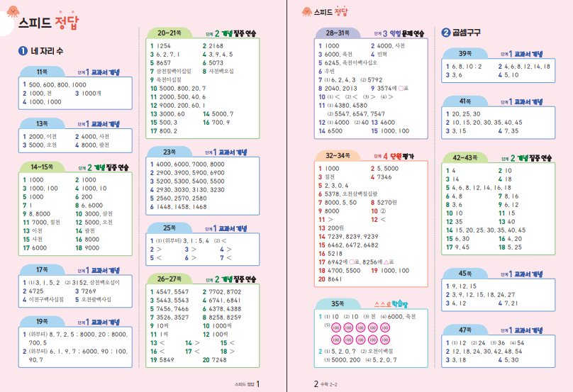The width and height of the screenshot is (573, 392).
Task: Select the answer 500, 600, 800, 1000
Action: click(57, 85)
